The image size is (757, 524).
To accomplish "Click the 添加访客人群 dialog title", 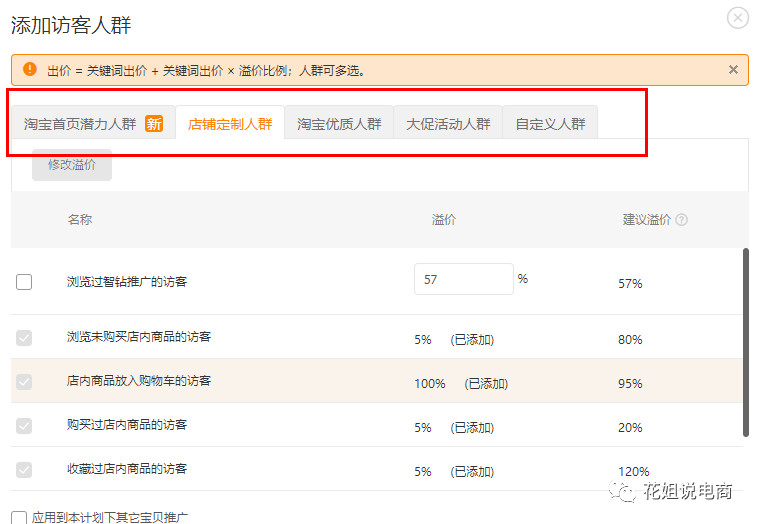I will (71, 25).
